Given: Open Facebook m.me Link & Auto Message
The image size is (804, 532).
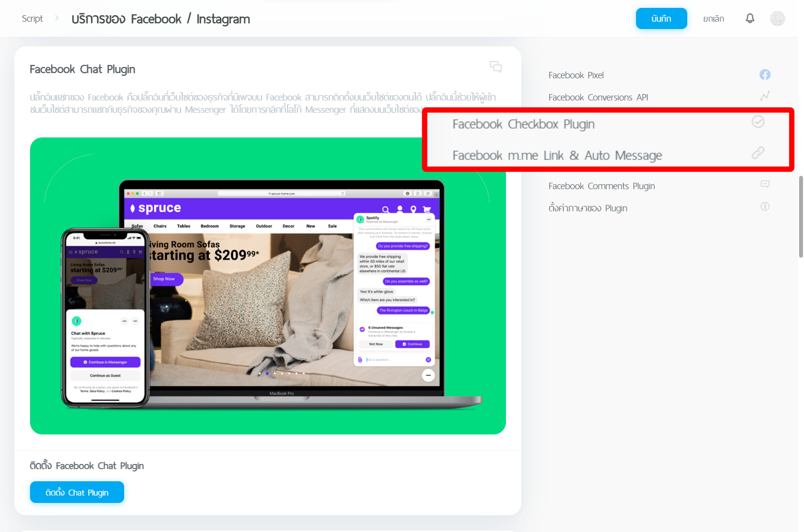Looking at the screenshot, I should pyautogui.click(x=557, y=156).
